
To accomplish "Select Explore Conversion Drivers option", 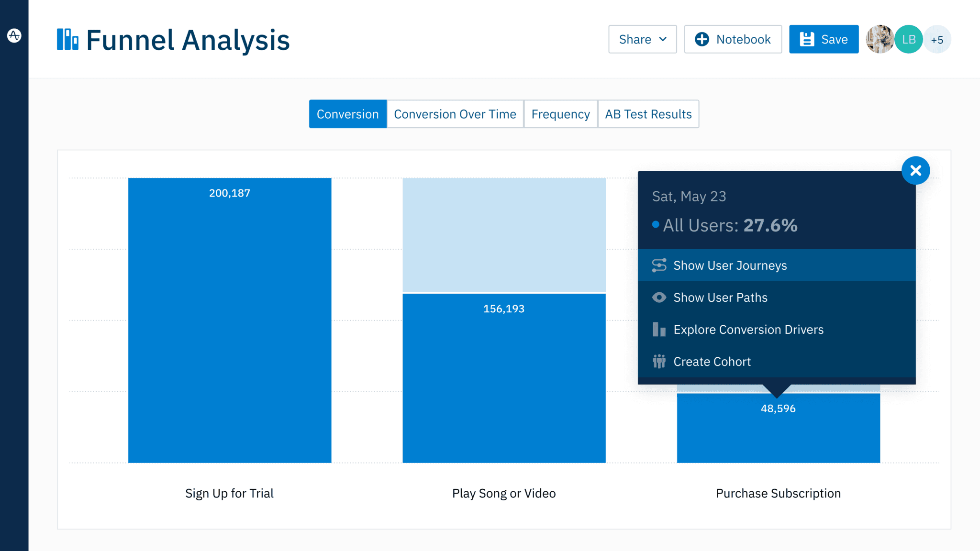I will pyautogui.click(x=748, y=330).
